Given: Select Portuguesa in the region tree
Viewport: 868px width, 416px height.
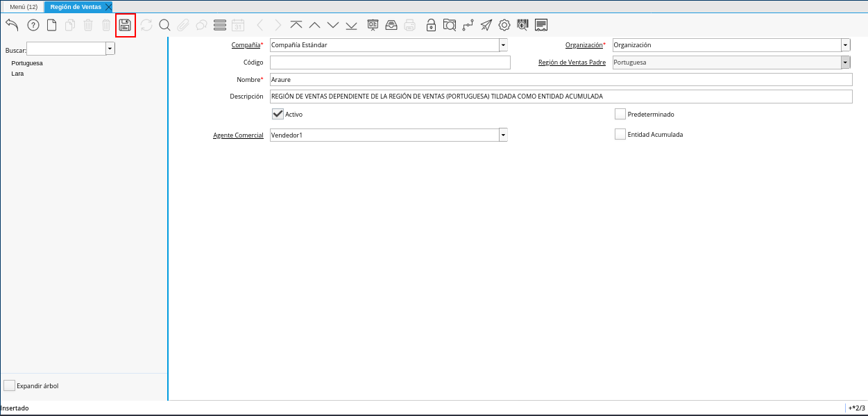Looking at the screenshot, I should tap(27, 63).
